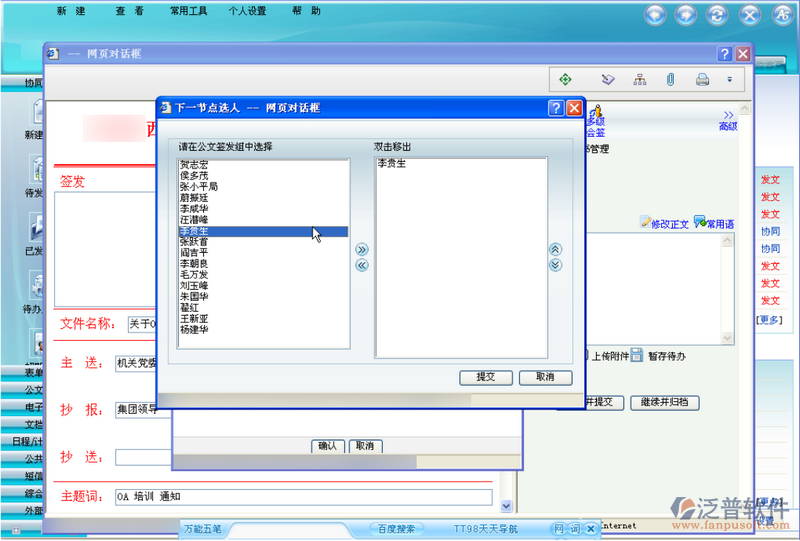Select 阎吉平 in the candidate list

[263, 253]
